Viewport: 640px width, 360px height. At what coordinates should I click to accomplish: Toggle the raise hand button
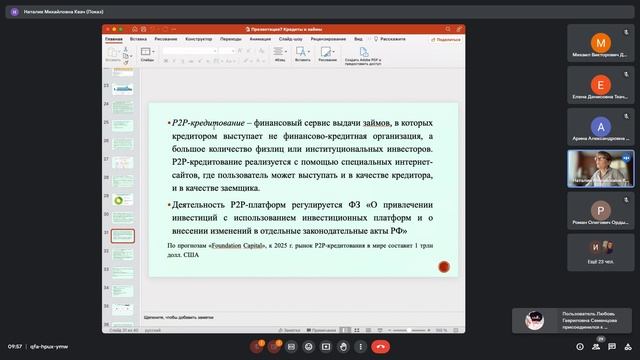pos(343,347)
